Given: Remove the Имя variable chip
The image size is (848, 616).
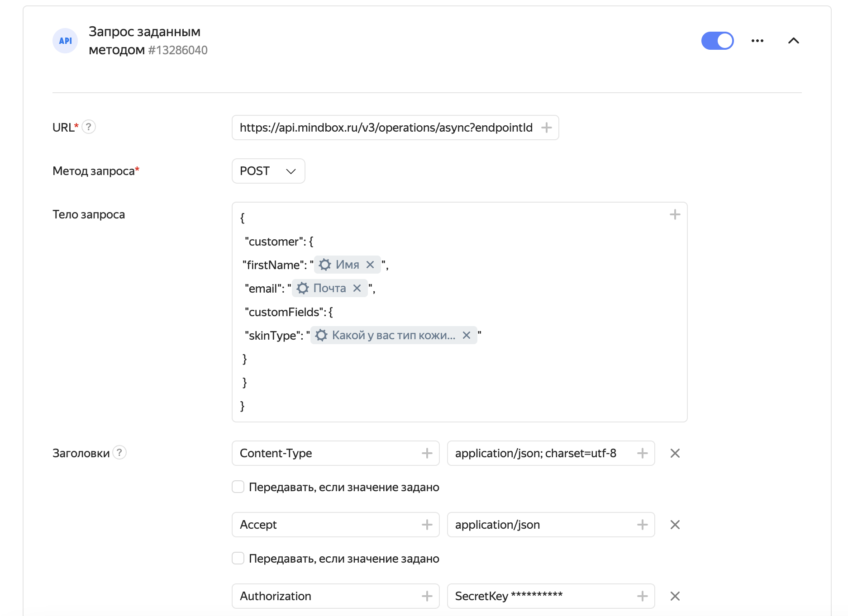Looking at the screenshot, I should (x=370, y=265).
